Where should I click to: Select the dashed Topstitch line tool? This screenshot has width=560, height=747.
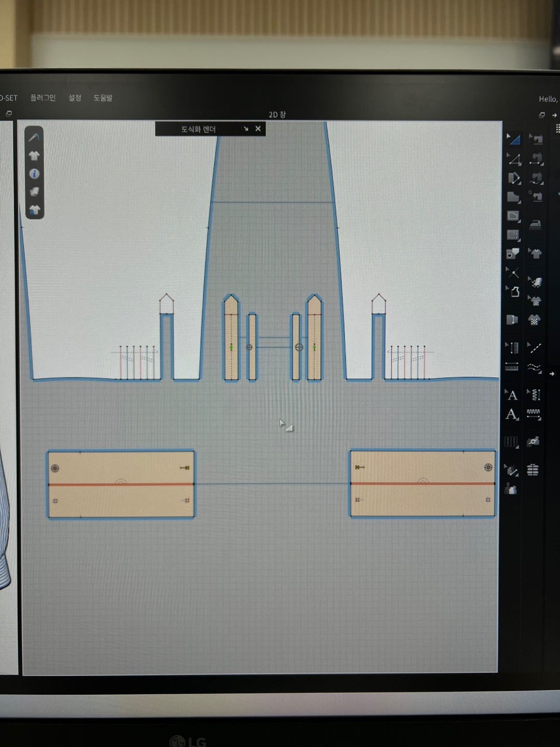(x=535, y=348)
